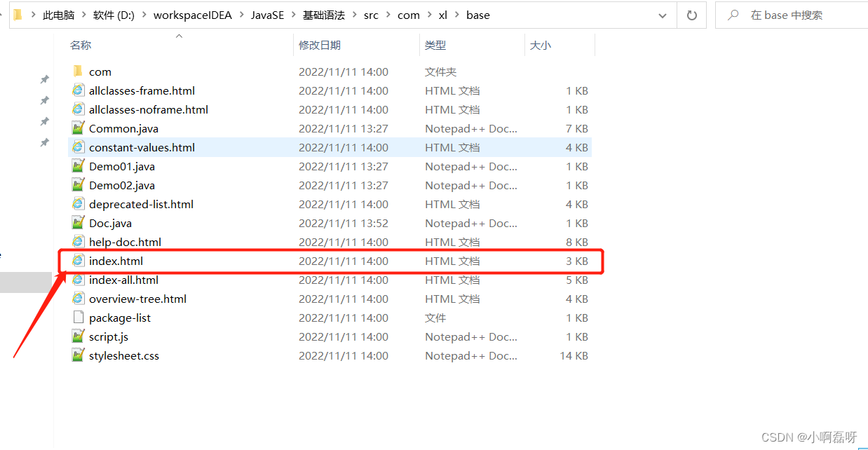The height and width of the screenshot is (450, 868).
Task: Select file name index.html
Action: 116,261
